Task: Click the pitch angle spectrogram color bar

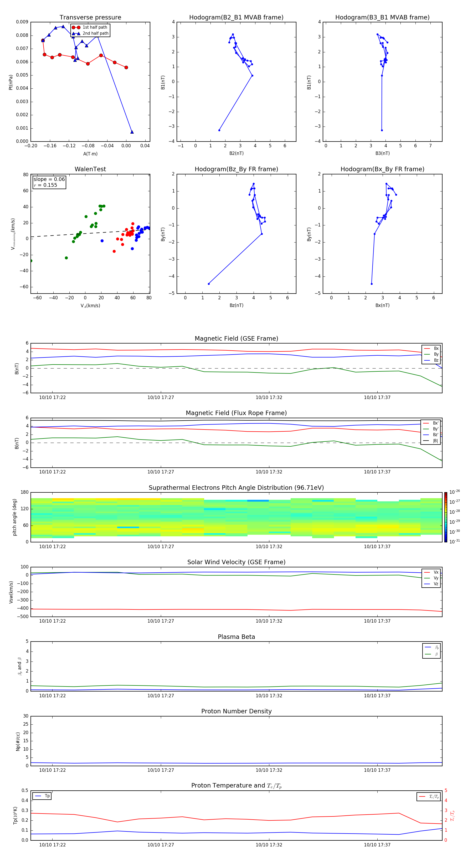Action: (x=446, y=517)
